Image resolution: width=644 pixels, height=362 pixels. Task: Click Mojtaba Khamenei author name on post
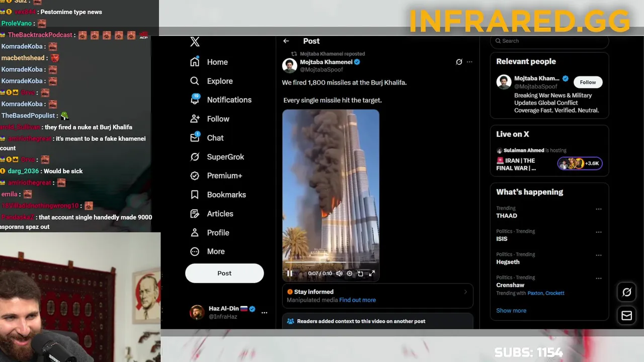point(326,62)
